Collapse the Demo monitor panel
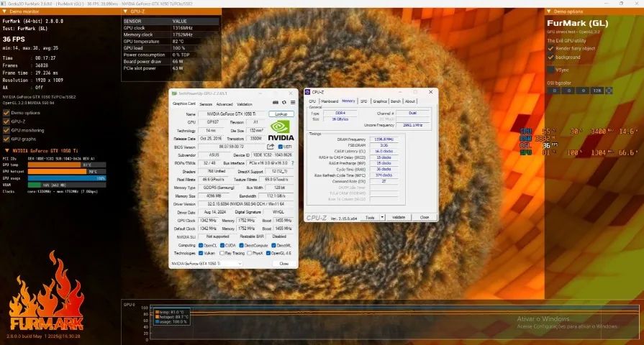644x345 pixels. click(4, 11)
